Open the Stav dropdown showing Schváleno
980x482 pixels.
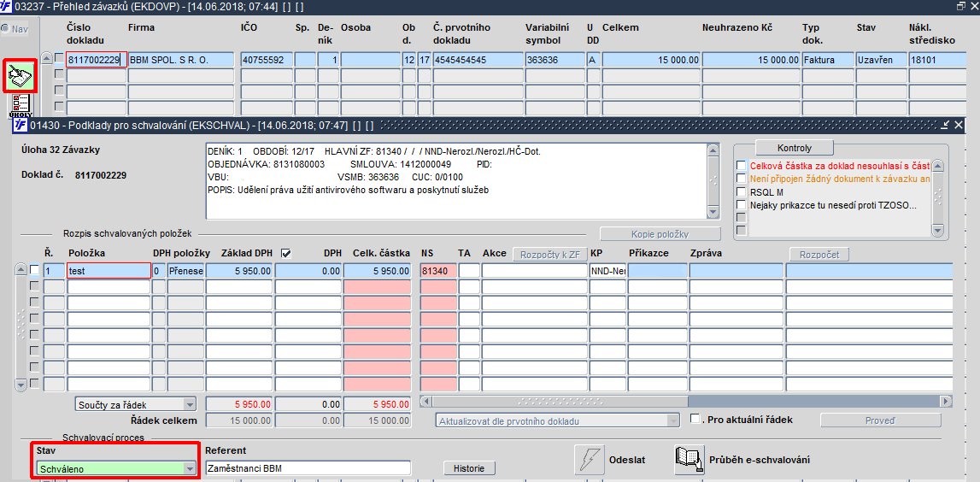115,469
